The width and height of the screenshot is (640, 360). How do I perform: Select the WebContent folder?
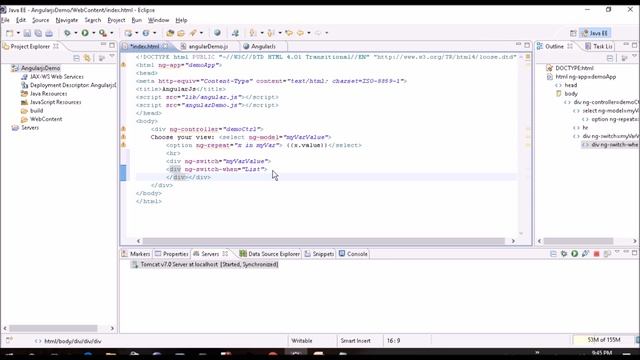(x=46, y=119)
